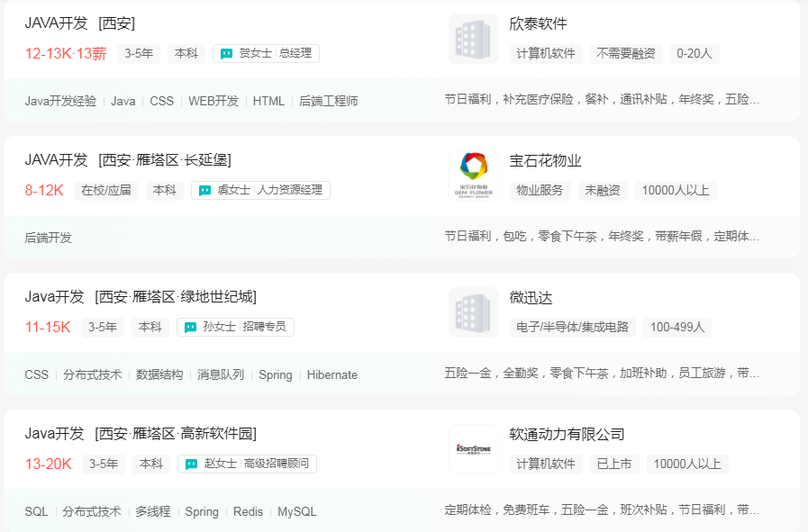
Task: Click the 3-5年 tag in 微迅达 listing
Action: coord(103,327)
